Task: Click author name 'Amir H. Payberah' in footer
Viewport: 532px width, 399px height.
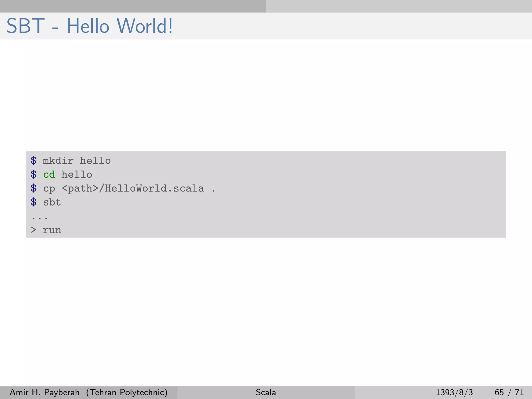Action: click(x=44, y=392)
